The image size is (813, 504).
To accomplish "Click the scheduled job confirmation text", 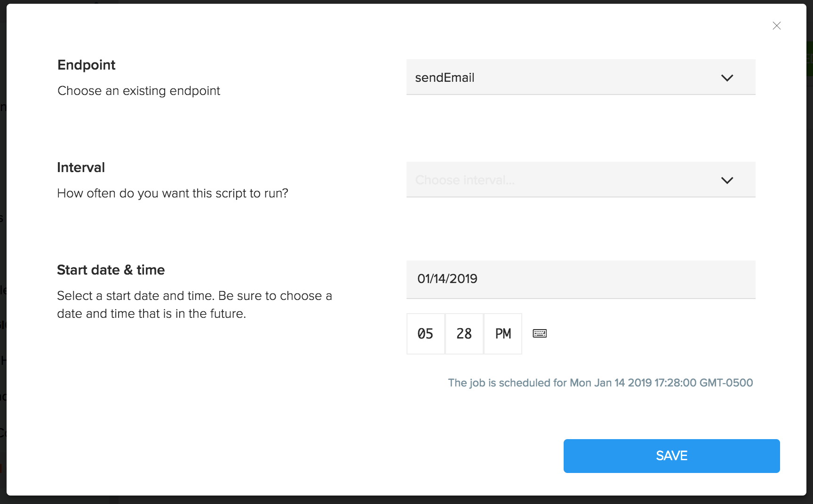I will [600, 383].
